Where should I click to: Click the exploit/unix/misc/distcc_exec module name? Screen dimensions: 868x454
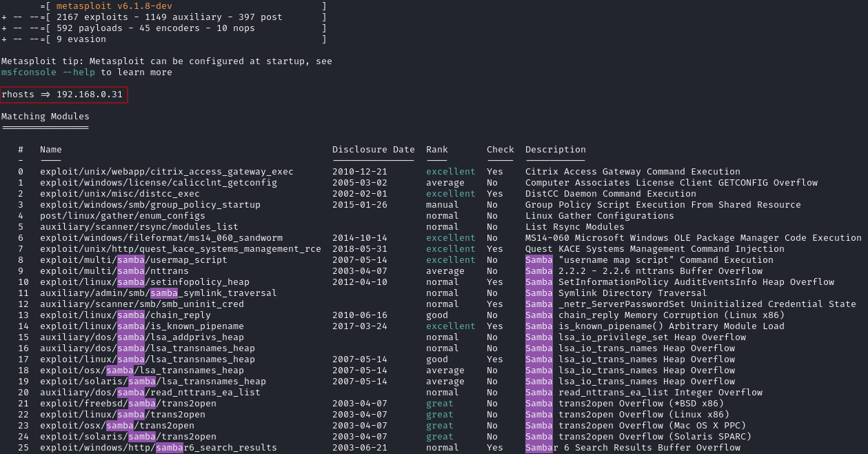122,193
